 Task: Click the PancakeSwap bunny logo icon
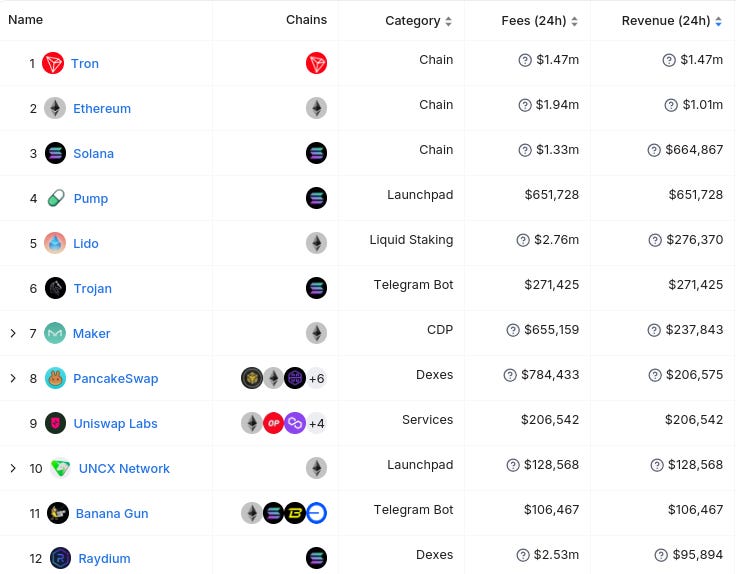(x=55, y=378)
